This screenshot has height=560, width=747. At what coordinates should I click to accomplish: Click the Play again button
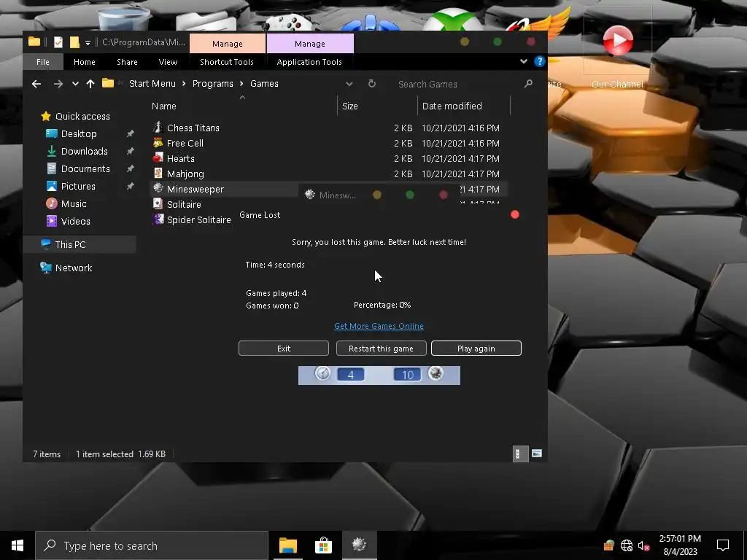[x=476, y=348]
